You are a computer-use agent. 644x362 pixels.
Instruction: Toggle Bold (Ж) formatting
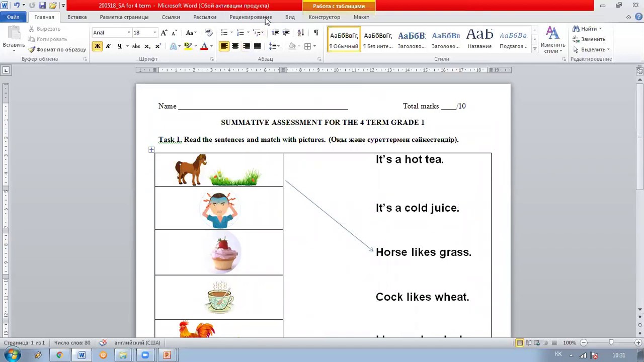97,46
